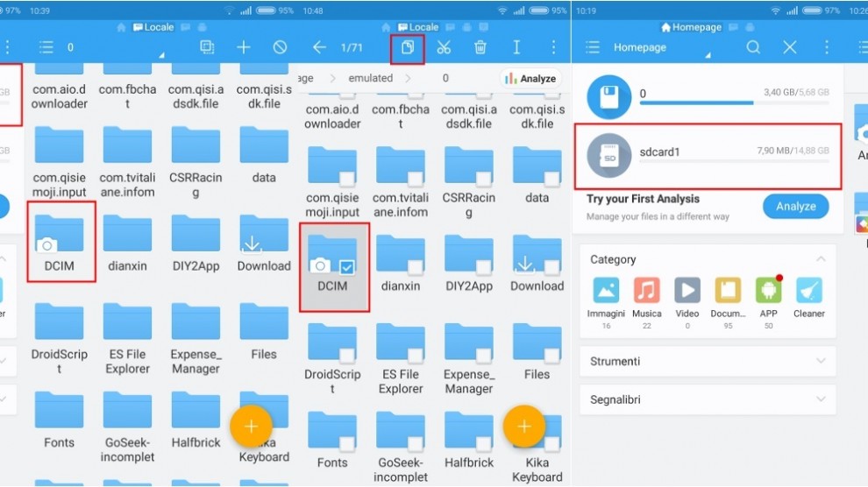This screenshot has height=487, width=868.
Task: Tap the plus New icon in left toolbar
Action: 244,47
